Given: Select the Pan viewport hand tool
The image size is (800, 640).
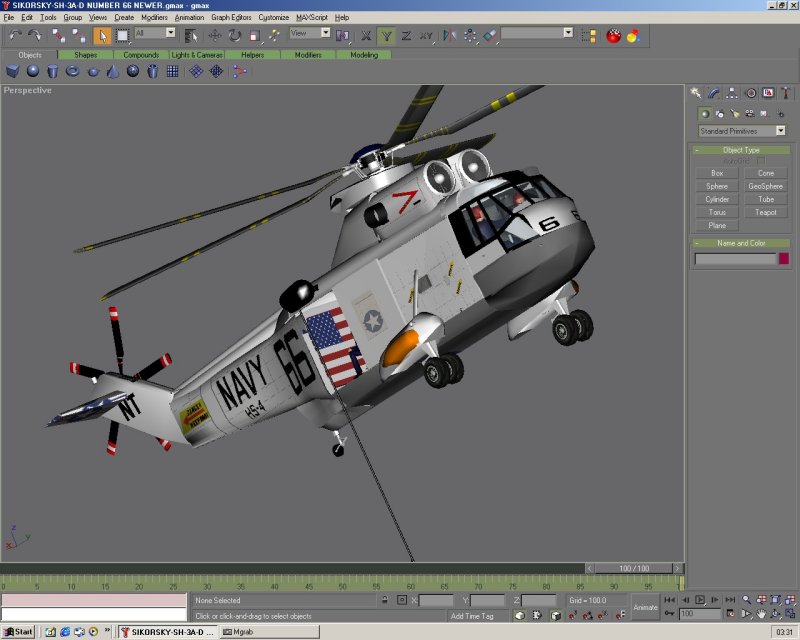Looking at the screenshot, I should tap(761, 613).
